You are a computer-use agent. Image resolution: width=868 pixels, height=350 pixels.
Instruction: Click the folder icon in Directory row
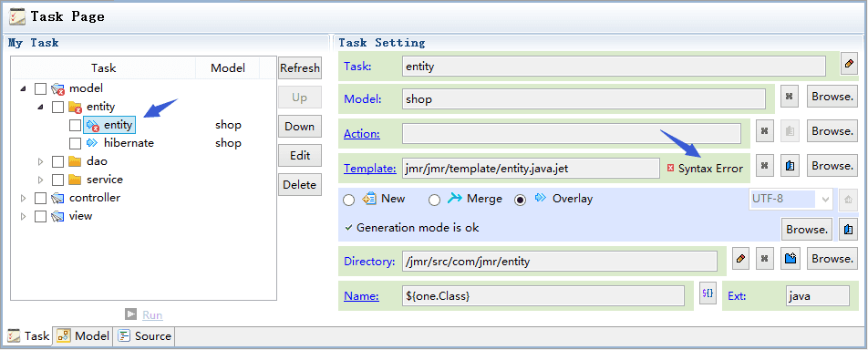tap(790, 259)
